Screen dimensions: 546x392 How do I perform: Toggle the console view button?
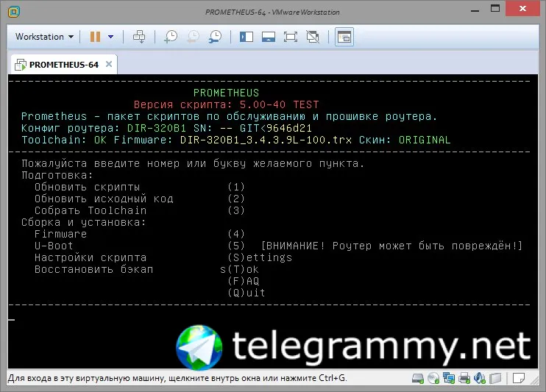[x=344, y=37]
